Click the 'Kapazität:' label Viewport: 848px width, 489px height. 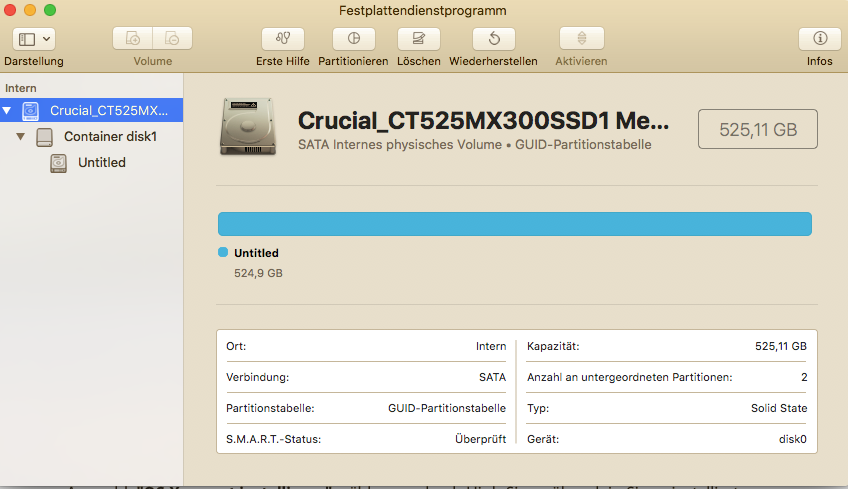coord(553,346)
